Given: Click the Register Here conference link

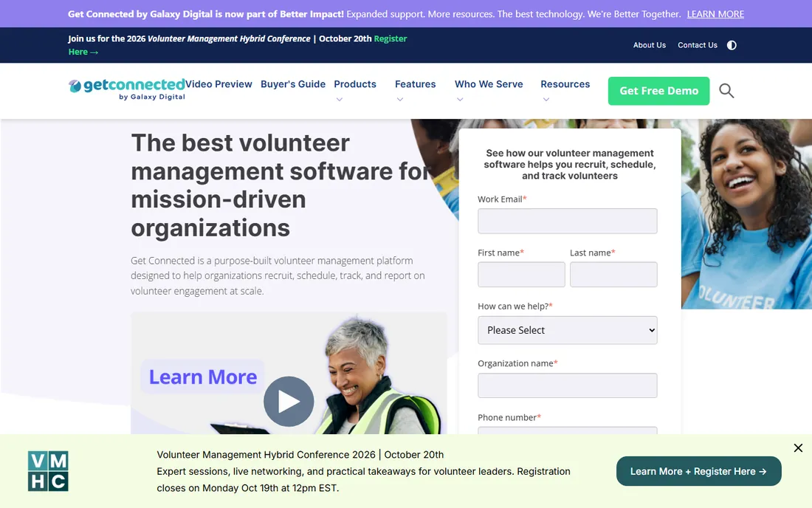Looking at the screenshot, I should point(238,45).
